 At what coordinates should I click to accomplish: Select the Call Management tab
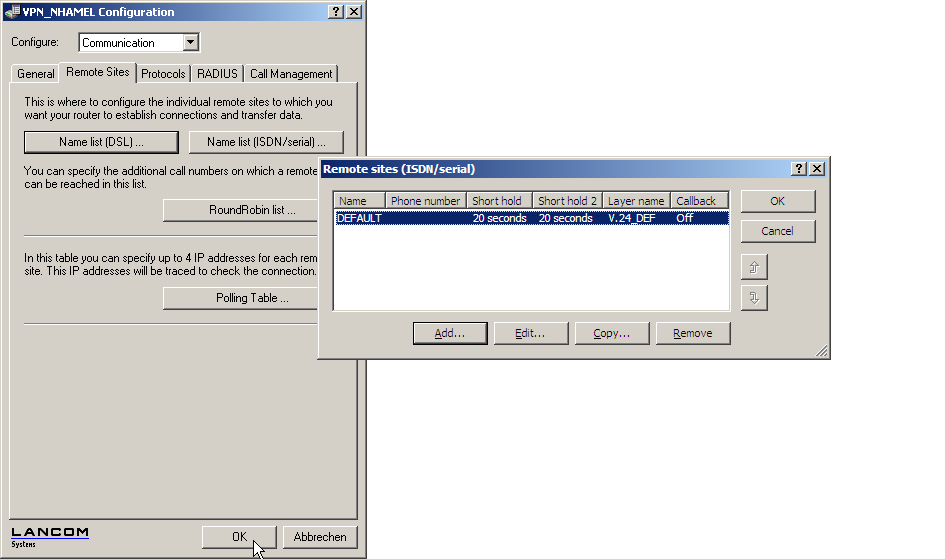click(291, 74)
